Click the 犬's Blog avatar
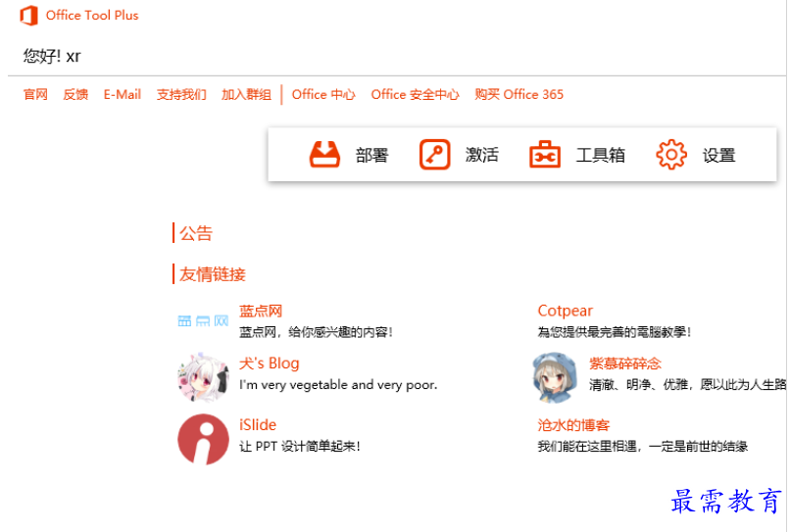The image size is (790, 532). pos(203,377)
